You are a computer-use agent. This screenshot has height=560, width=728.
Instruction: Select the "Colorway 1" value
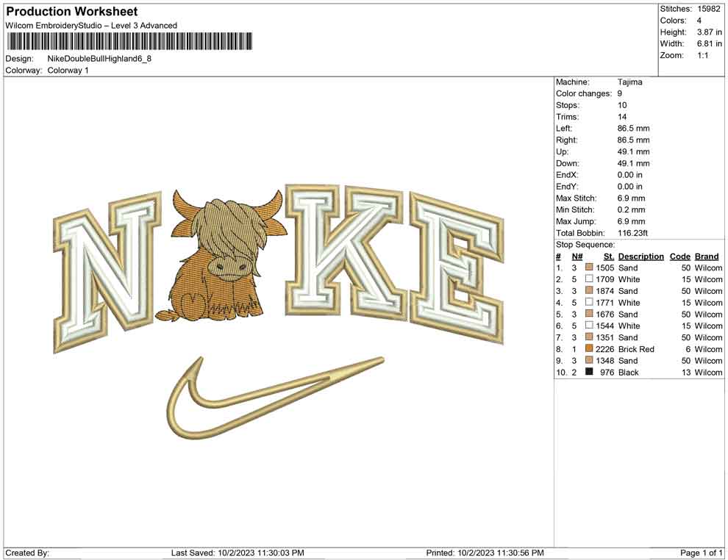(x=68, y=71)
